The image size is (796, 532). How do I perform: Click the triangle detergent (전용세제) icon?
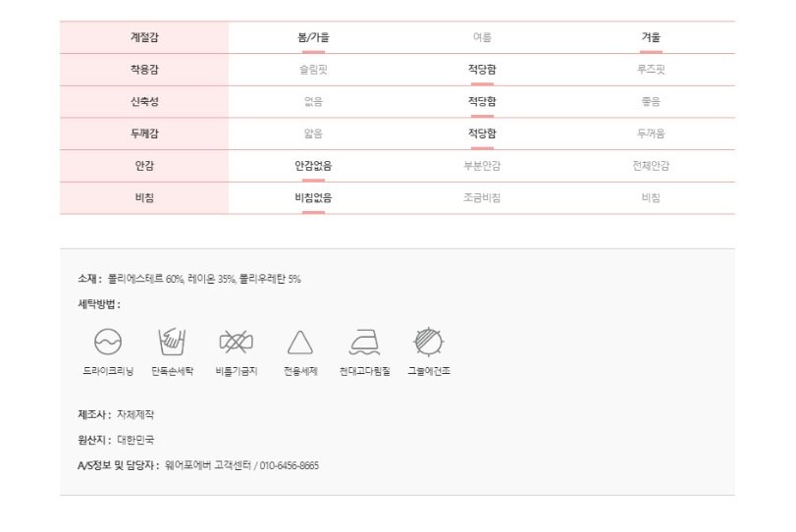point(300,343)
